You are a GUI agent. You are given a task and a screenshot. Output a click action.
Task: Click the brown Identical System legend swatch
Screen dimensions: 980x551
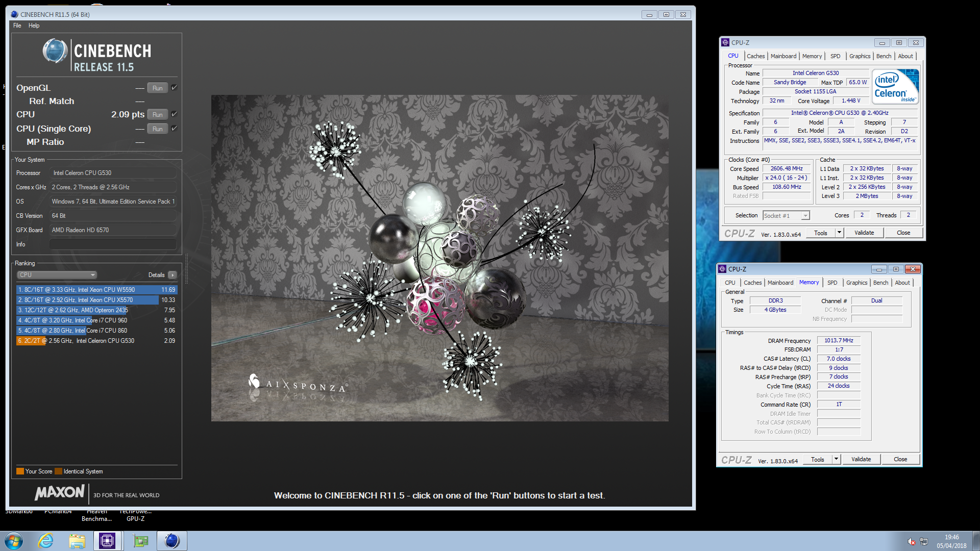click(x=58, y=471)
